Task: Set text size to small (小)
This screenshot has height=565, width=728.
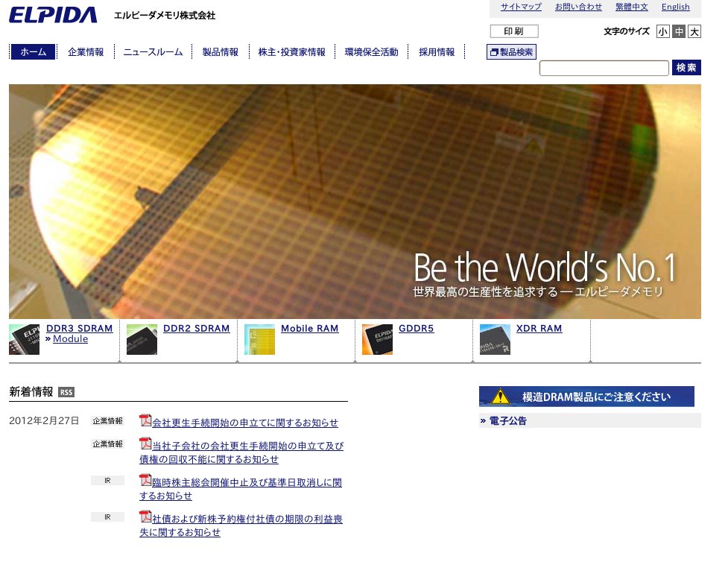Action: coord(662,31)
